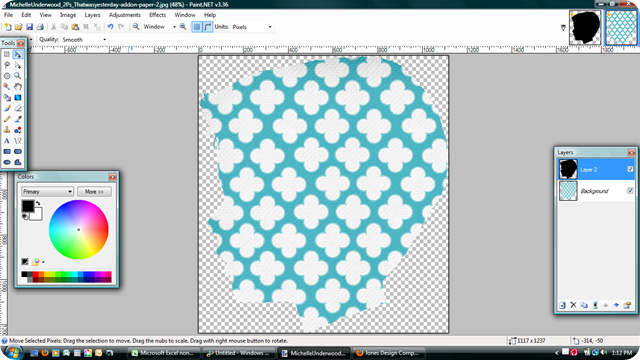The image size is (640, 360).
Task: Toggle the pixel grid button
Action: coord(197,27)
